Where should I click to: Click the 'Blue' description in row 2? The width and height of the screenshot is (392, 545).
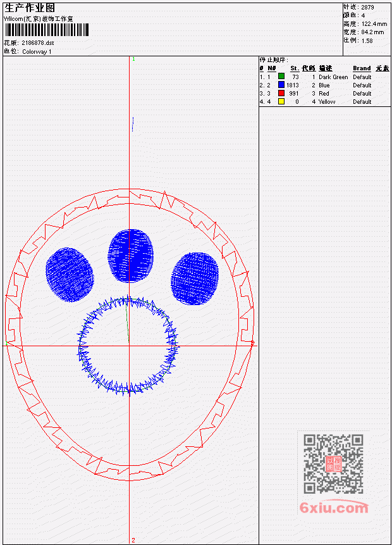click(324, 85)
